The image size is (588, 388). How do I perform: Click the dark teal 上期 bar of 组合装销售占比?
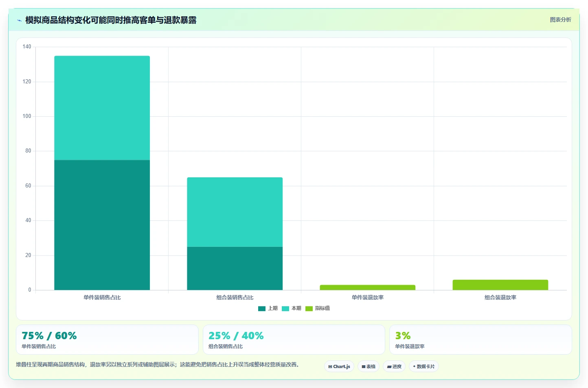[235, 268]
